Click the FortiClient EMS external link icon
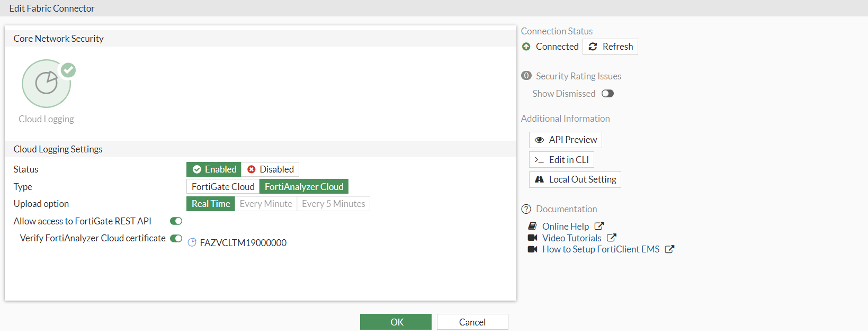868x335 pixels. pyautogui.click(x=669, y=249)
